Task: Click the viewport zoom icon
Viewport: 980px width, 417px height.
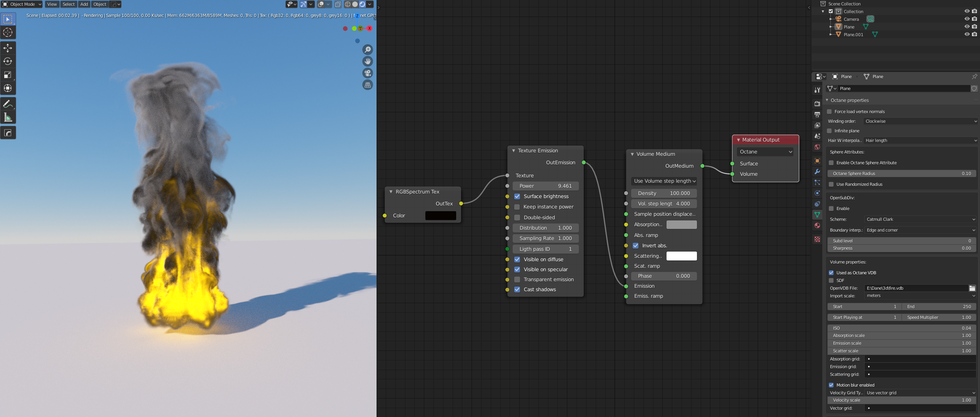Action: [x=368, y=50]
